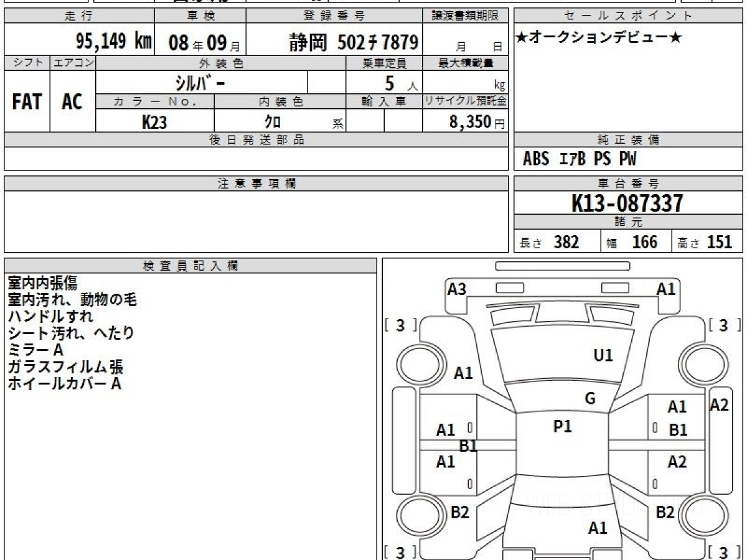Select the registration number 静岡 502チ7879

click(x=353, y=42)
